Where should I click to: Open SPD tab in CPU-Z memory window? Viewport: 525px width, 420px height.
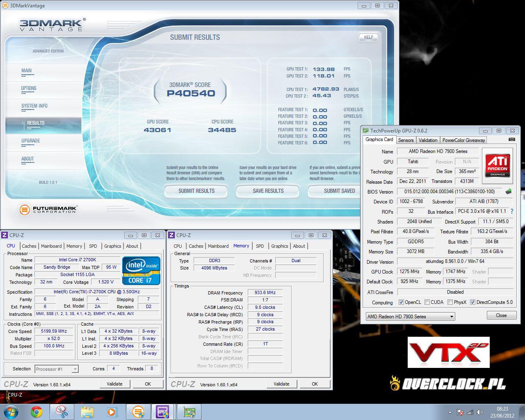[x=260, y=246]
